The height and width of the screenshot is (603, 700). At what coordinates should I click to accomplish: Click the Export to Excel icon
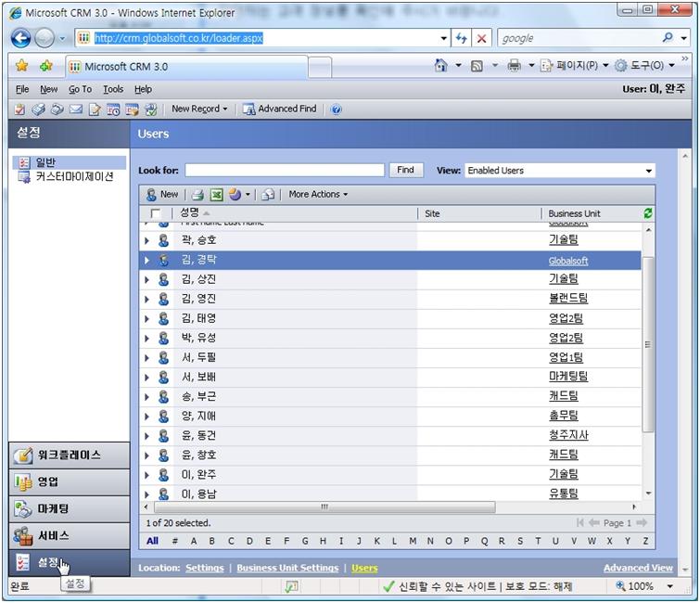[x=217, y=195]
